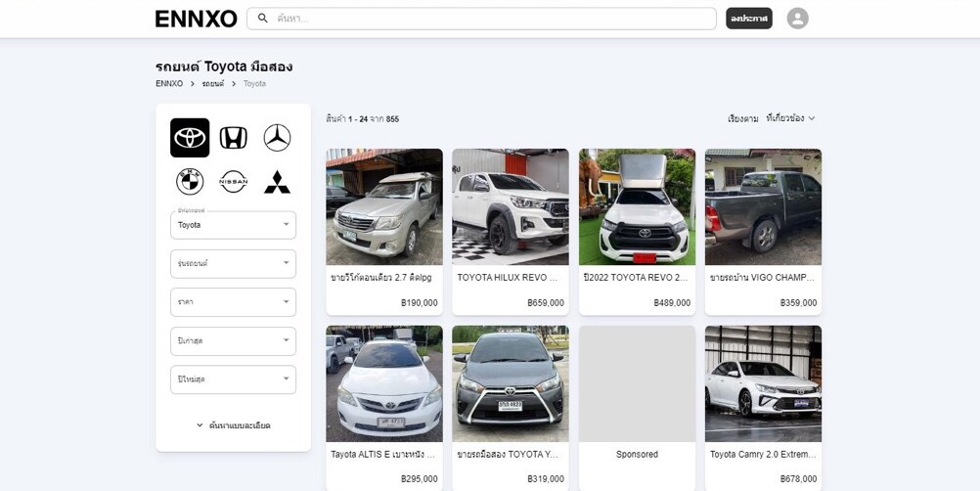Image resolution: width=980 pixels, height=491 pixels.
Task: Open the user profile avatar icon
Action: coord(797,19)
